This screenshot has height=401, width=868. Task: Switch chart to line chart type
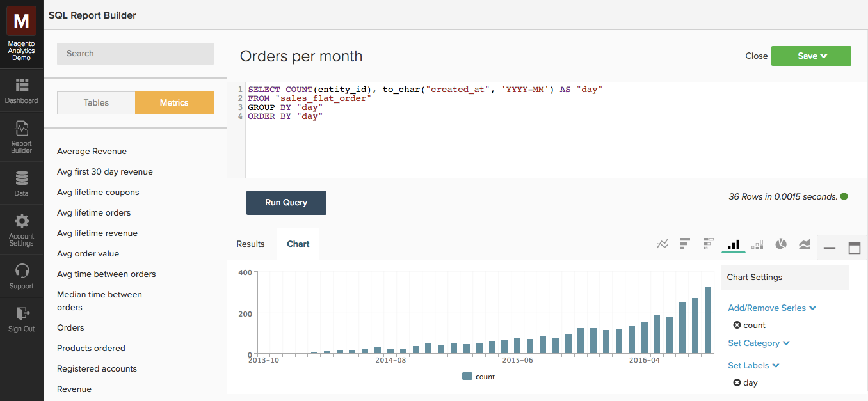click(663, 244)
